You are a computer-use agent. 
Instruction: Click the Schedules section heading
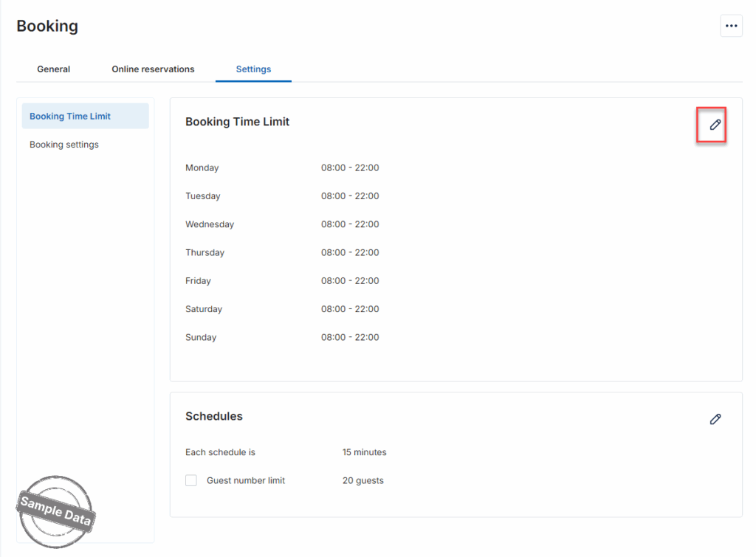click(x=214, y=416)
